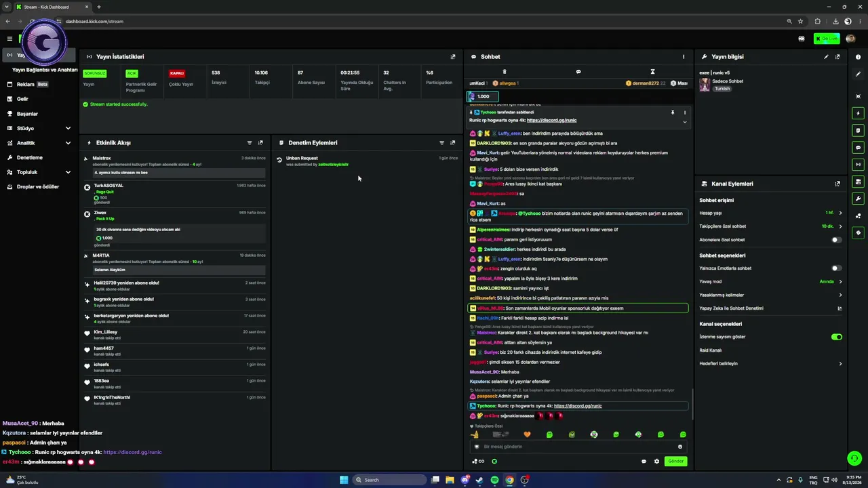Image resolution: width=868 pixels, height=488 pixels.
Task: Open chat settings gear icon
Action: (x=656, y=462)
